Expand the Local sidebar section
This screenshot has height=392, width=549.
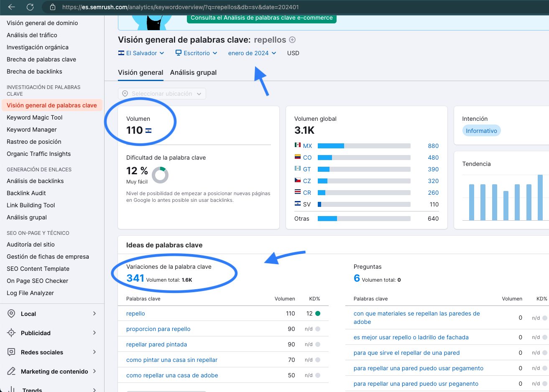94,313
